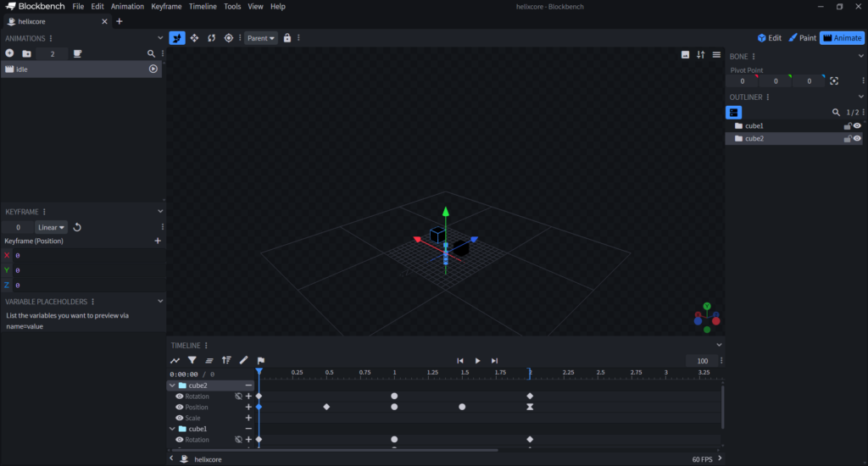Toggle visibility of cube1 in Outliner

(857, 125)
